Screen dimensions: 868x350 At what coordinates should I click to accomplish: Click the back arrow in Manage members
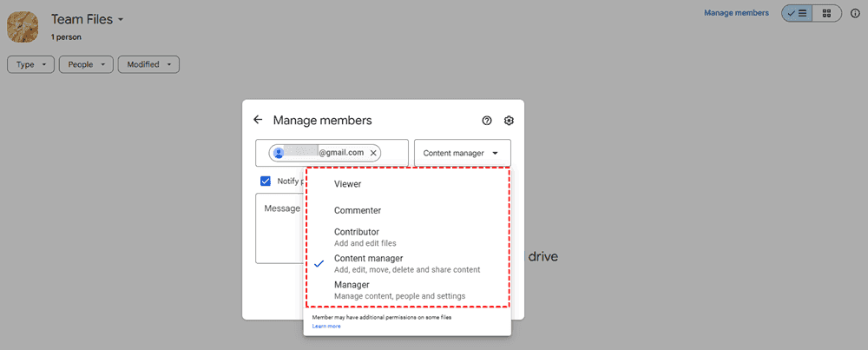pyautogui.click(x=258, y=120)
